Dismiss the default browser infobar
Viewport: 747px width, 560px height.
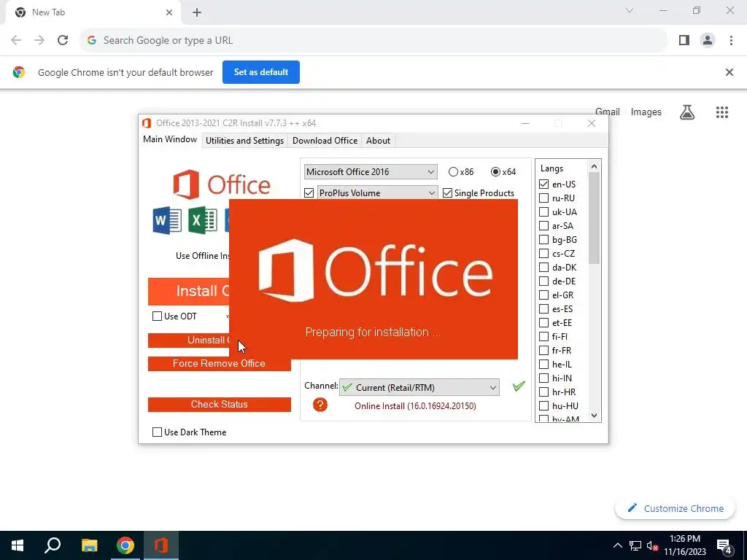click(729, 72)
